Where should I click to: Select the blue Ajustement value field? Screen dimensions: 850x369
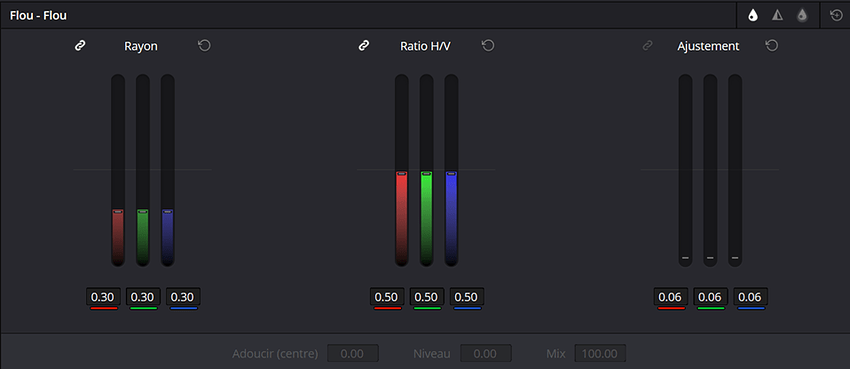click(x=751, y=297)
